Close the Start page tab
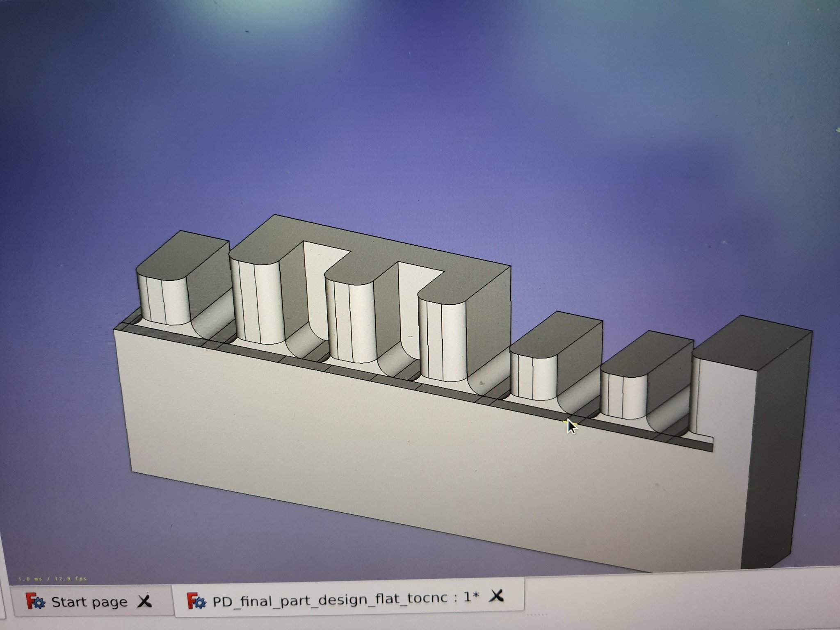840x630 pixels. pos(144,602)
